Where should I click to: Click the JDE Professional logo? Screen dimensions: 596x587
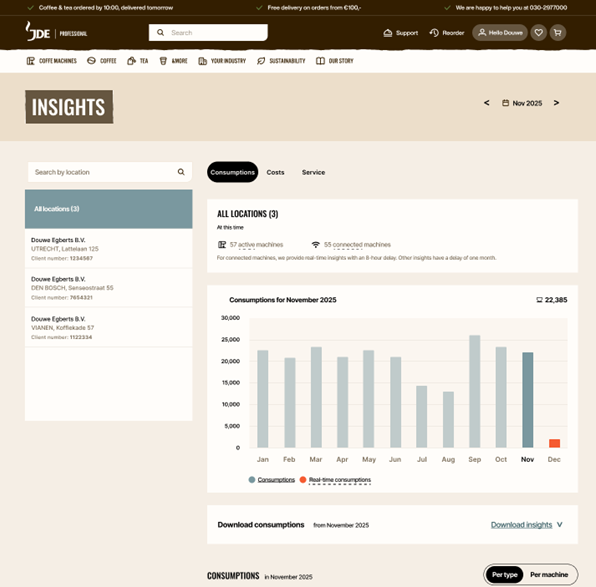pos(56,32)
